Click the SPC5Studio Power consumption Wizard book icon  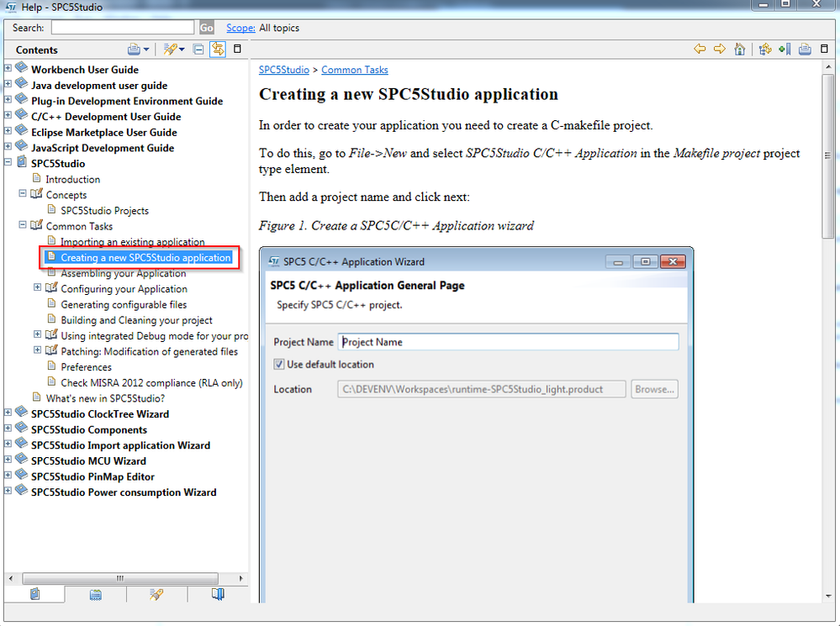pyautogui.click(x=21, y=491)
